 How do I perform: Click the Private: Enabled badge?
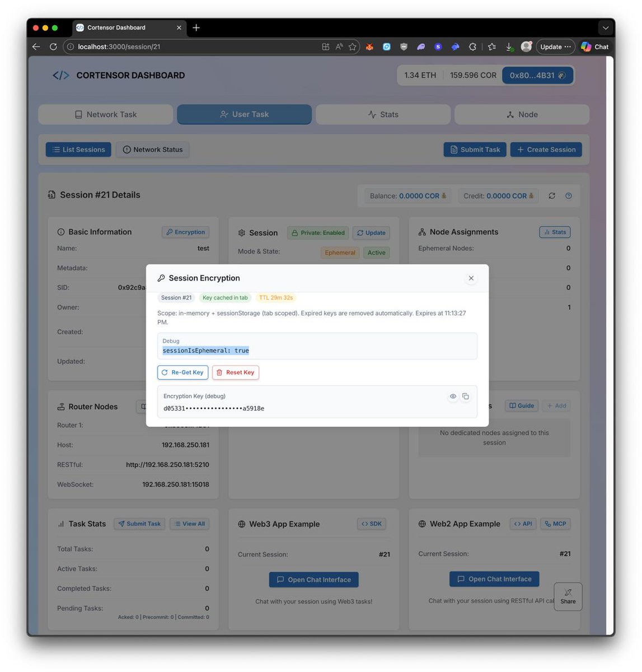pyautogui.click(x=318, y=233)
